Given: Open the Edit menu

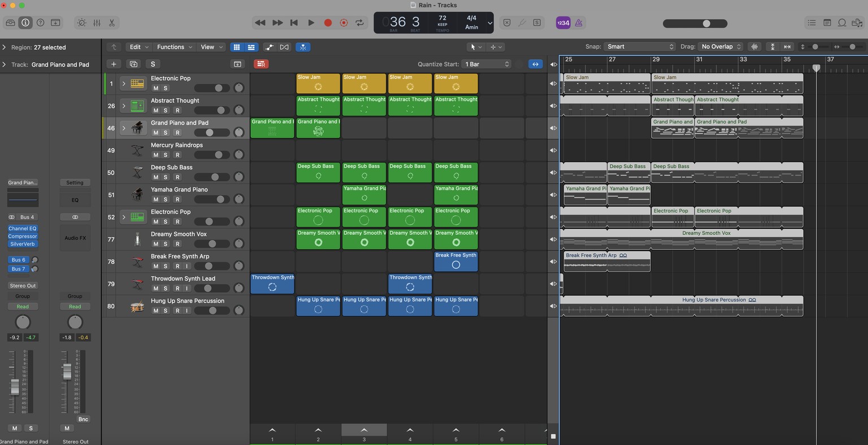Looking at the screenshot, I should pos(138,47).
